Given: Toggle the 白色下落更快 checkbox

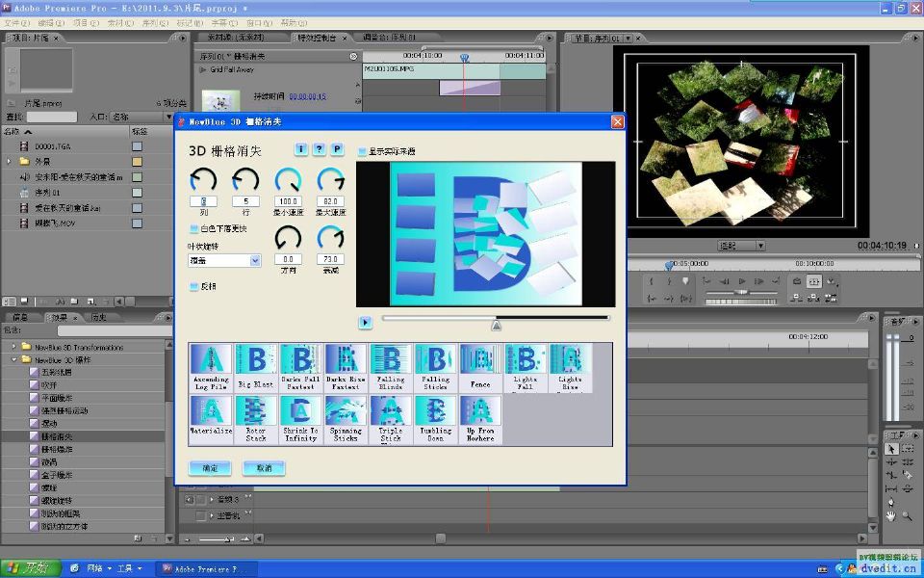Looking at the screenshot, I should [193, 228].
